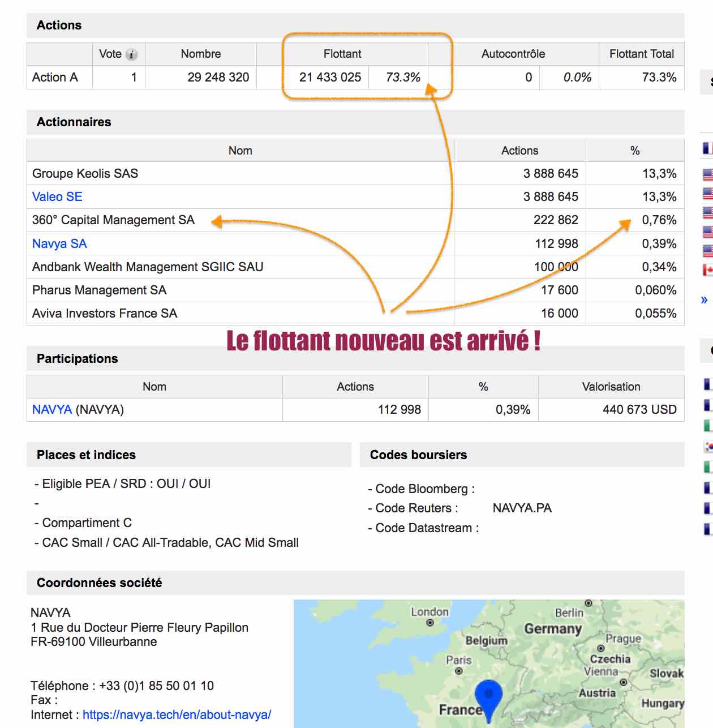Select the 360° Capital Management SA row name

[113, 220]
